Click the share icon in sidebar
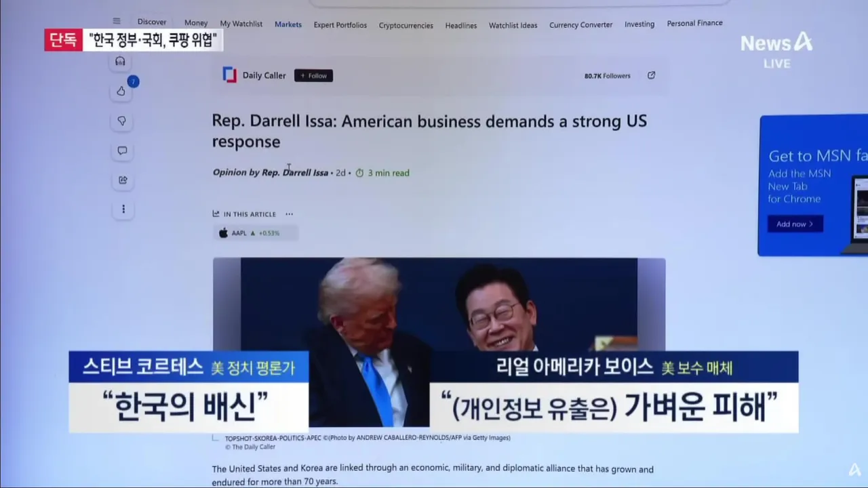868x488 pixels. click(x=123, y=180)
